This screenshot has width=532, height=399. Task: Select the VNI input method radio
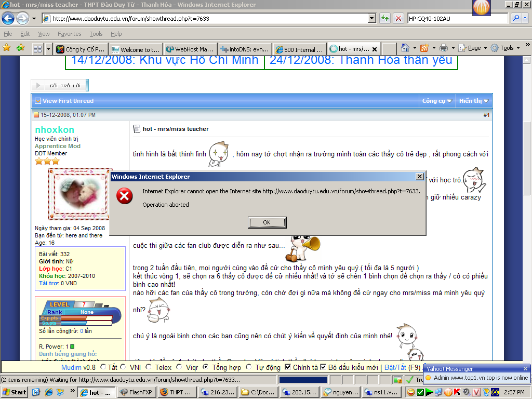pos(123,367)
